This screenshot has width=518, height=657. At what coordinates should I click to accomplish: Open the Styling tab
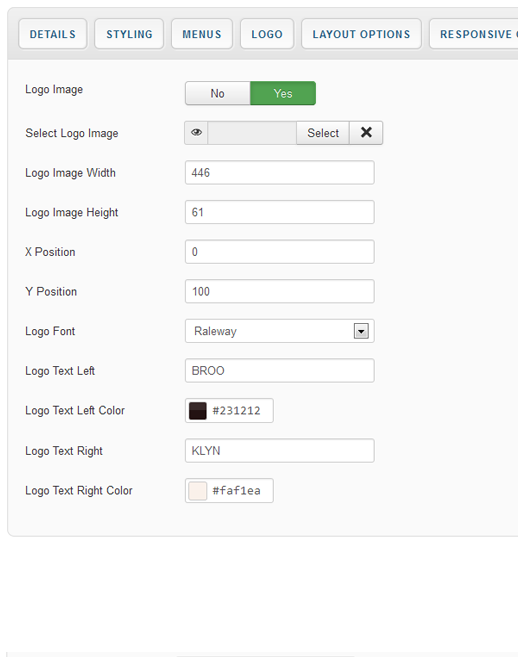[x=129, y=34]
